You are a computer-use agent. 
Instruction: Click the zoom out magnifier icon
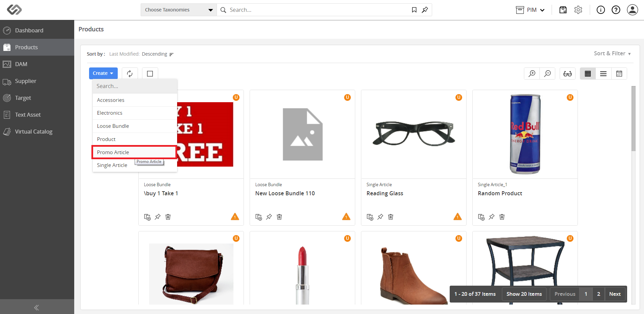click(x=548, y=74)
